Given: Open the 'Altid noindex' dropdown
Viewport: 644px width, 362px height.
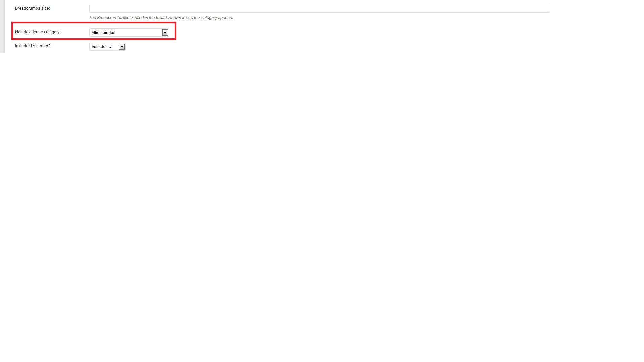Looking at the screenshot, I should point(129,33).
